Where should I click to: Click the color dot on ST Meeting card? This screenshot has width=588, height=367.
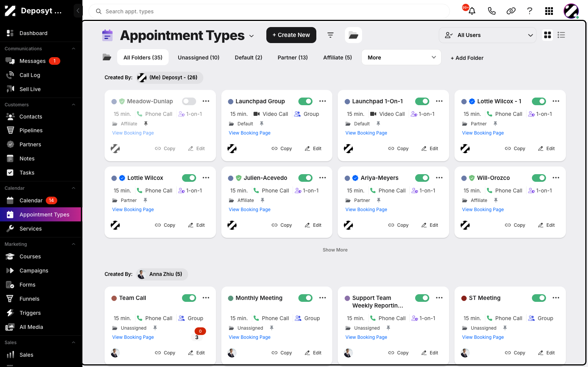pyautogui.click(x=464, y=298)
